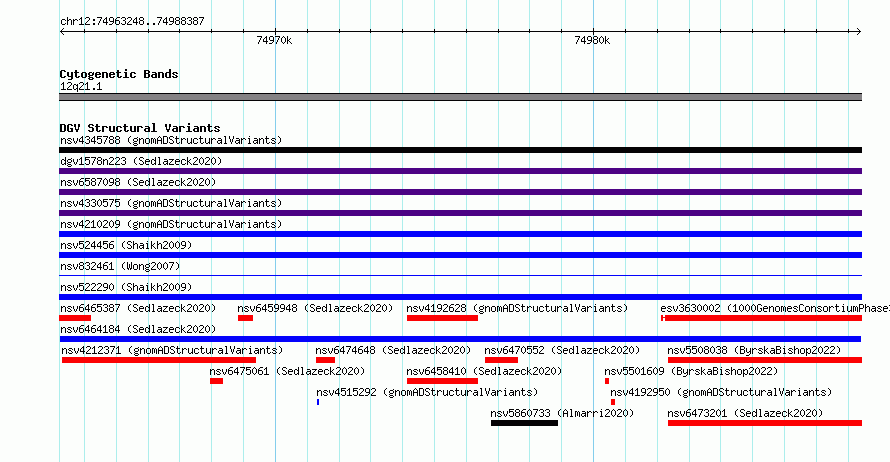Click the red bar under nsv6458410
The image size is (890, 462).
click(442, 381)
